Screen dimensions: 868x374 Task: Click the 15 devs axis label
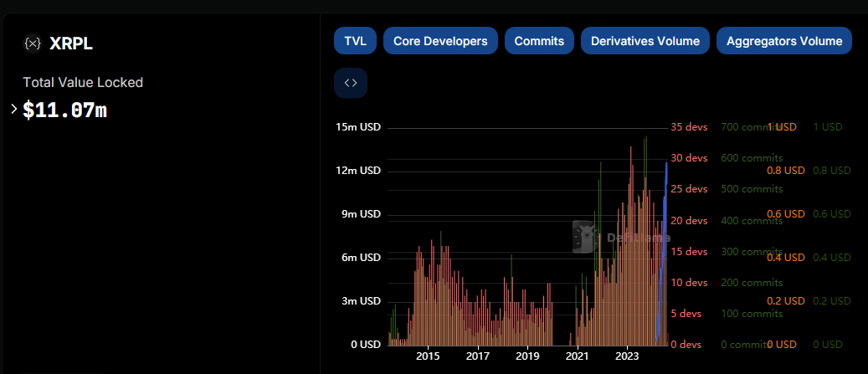(689, 252)
